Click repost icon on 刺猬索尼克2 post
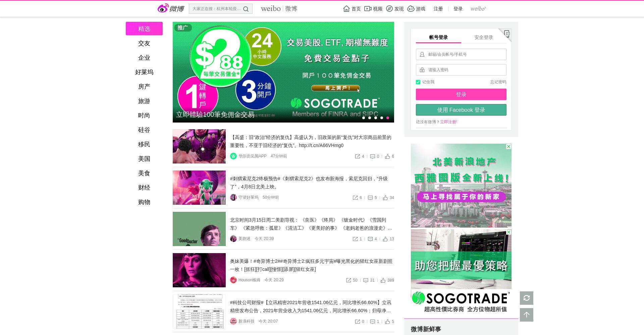Viewport: 644px width, 335px height. pos(355,198)
